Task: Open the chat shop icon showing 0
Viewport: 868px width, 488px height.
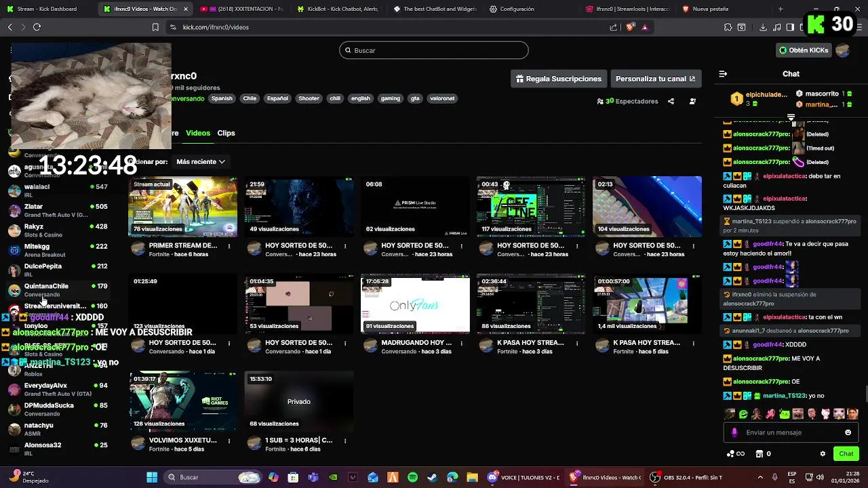Action: click(x=764, y=453)
